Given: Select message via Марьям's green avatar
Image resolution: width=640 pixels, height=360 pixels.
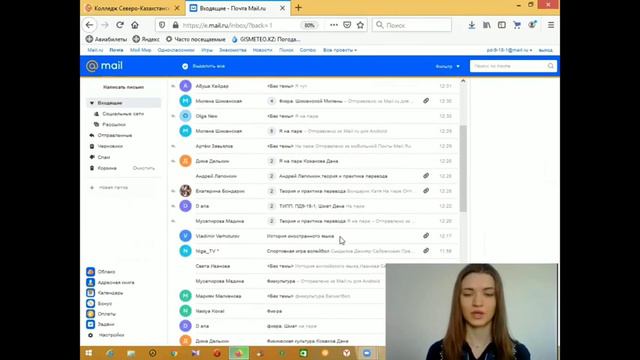Looking at the screenshot, I should 185,296.
